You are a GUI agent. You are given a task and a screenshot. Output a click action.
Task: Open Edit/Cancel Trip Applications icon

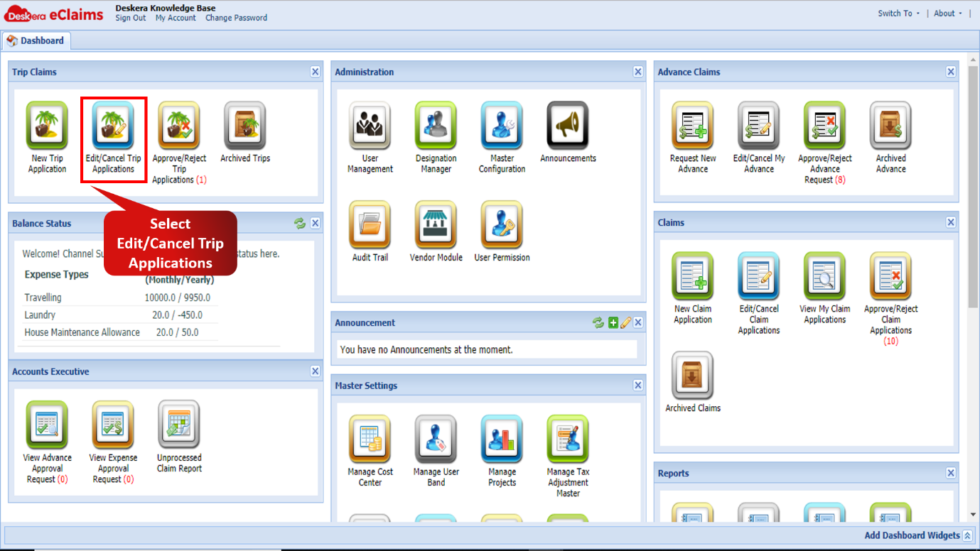click(x=113, y=126)
